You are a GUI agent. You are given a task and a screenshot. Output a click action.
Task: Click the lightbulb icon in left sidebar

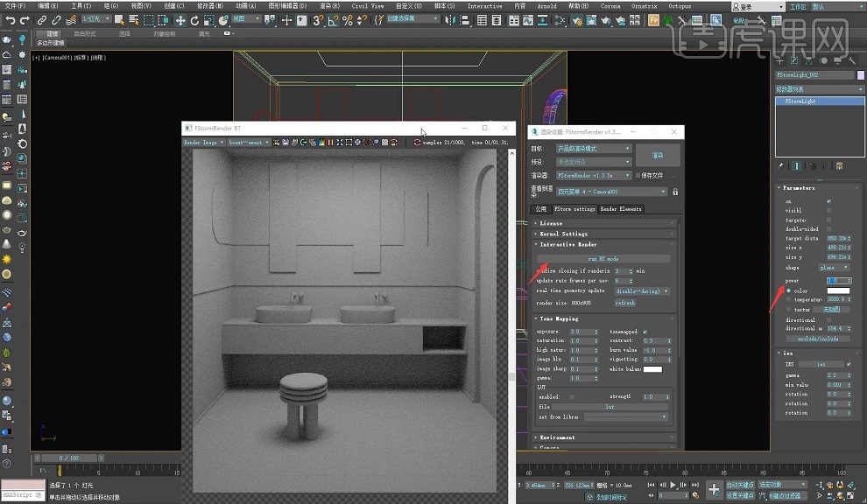(x=22, y=39)
